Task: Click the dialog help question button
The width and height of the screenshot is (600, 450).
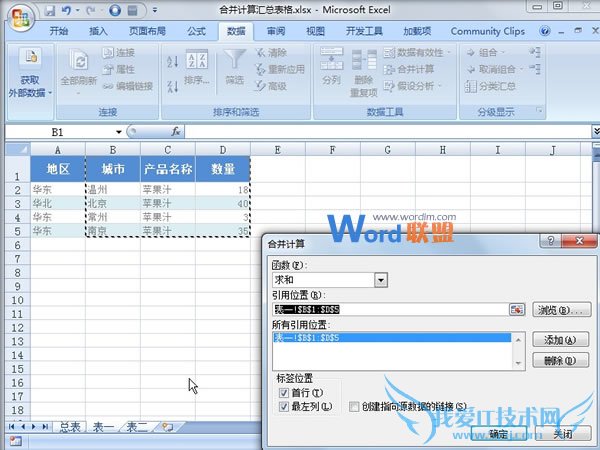Action: [550, 241]
